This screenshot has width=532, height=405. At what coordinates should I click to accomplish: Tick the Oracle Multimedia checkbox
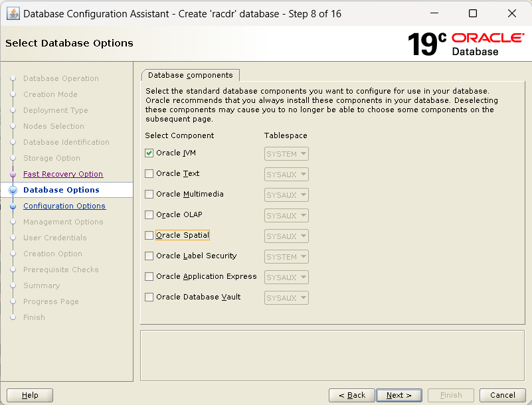149,194
